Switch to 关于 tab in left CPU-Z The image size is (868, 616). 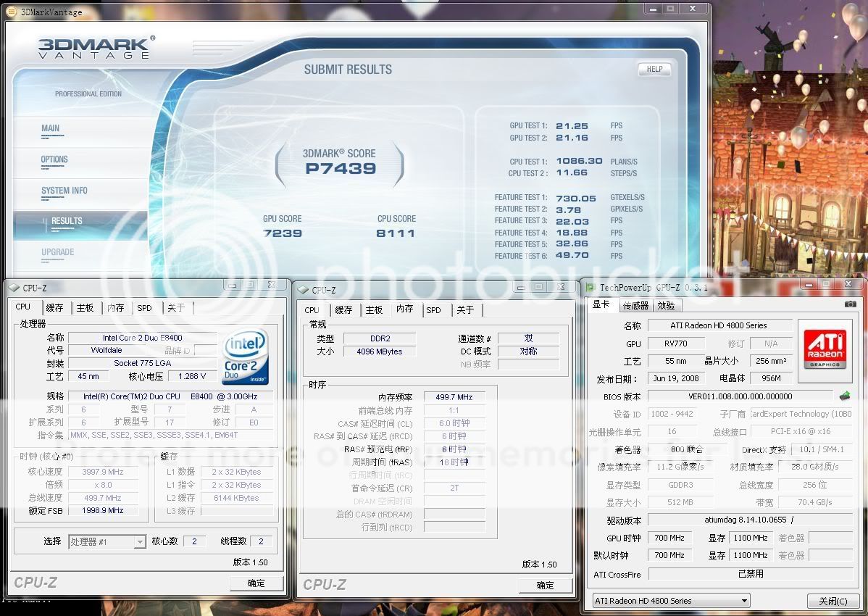[176, 308]
